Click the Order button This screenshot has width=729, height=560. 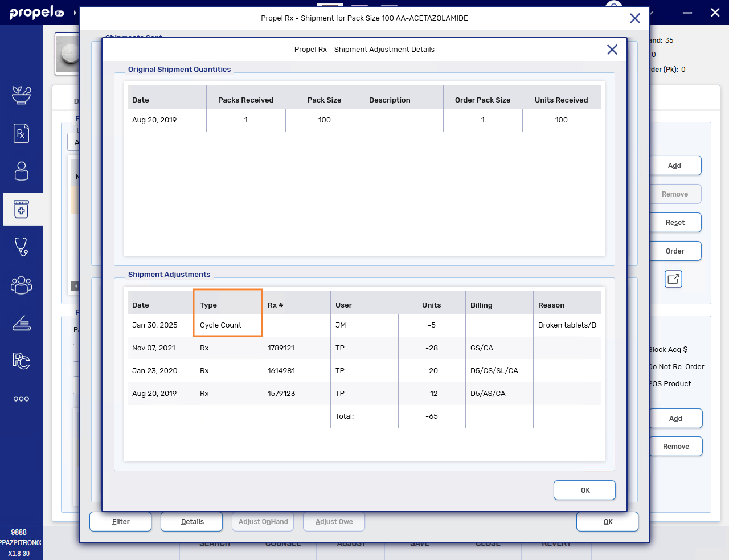[675, 251]
